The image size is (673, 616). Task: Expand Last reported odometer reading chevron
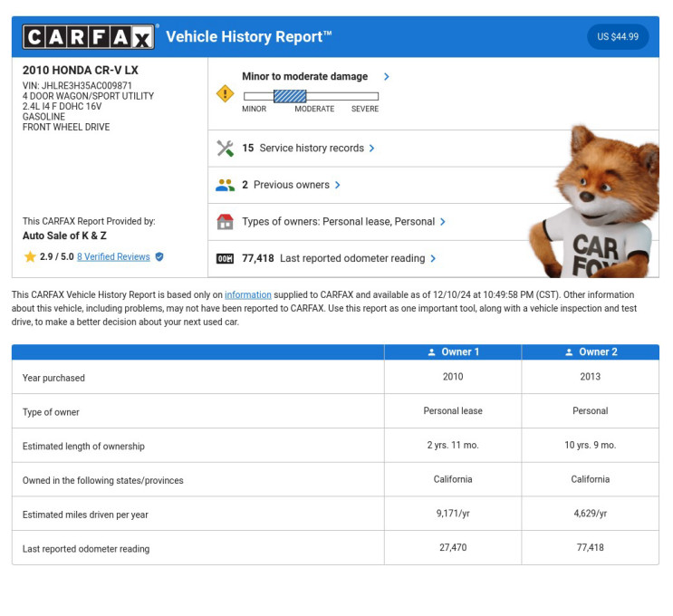[x=433, y=259]
